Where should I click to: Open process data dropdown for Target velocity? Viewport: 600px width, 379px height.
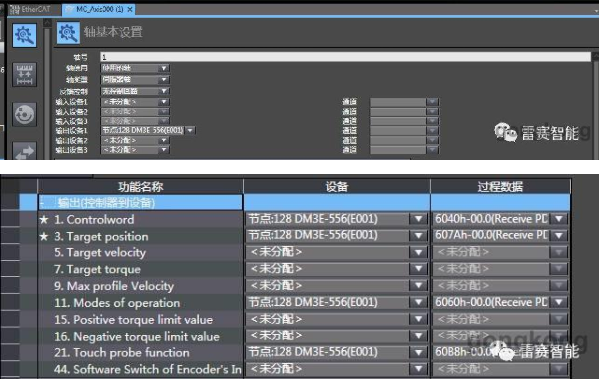pyautogui.click(x=559, y=252)
